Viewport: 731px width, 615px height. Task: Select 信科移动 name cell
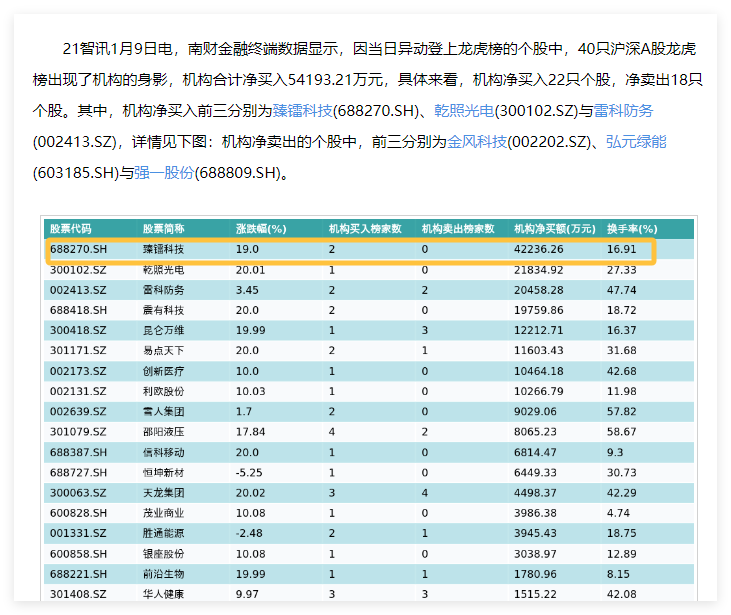pyautogui.click(x=164, y=452)
